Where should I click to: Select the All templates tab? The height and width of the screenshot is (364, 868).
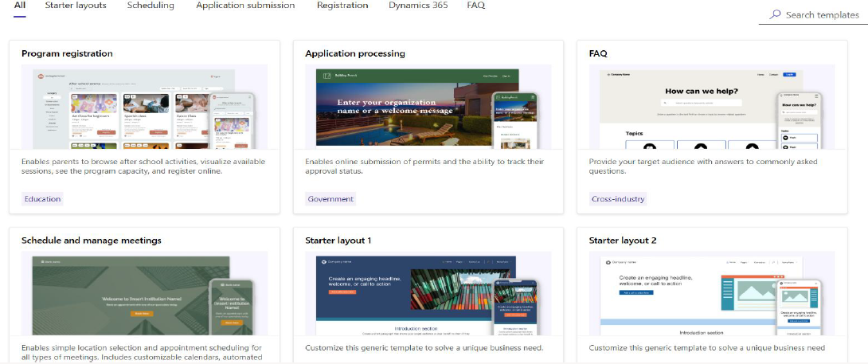(x=19, y=6)
